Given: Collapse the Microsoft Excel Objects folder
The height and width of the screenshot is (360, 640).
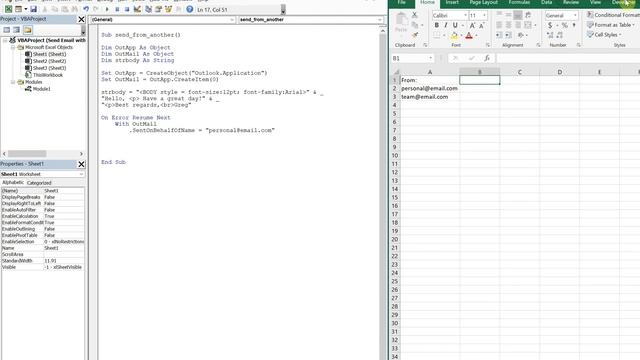Looking at the screenshot, I should pos(13,47).
